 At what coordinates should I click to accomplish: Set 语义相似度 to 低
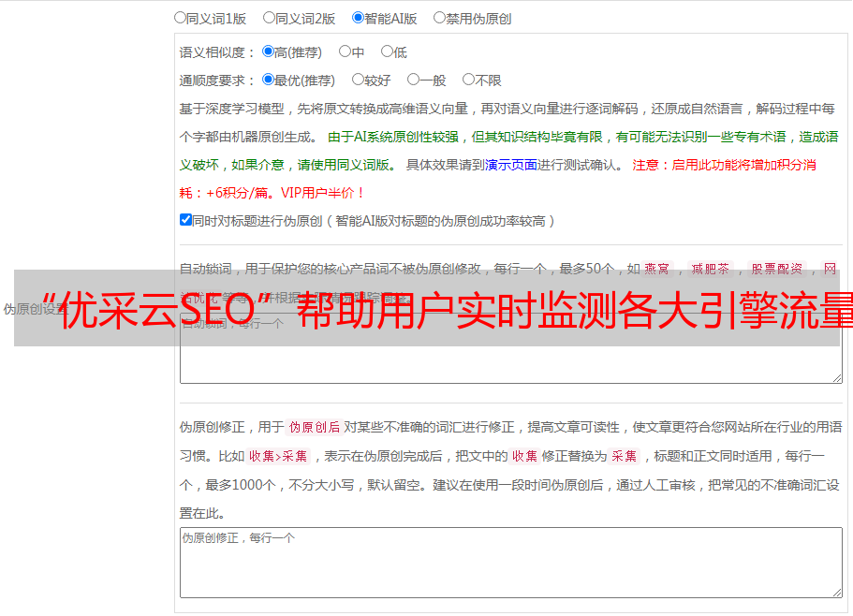387,51
